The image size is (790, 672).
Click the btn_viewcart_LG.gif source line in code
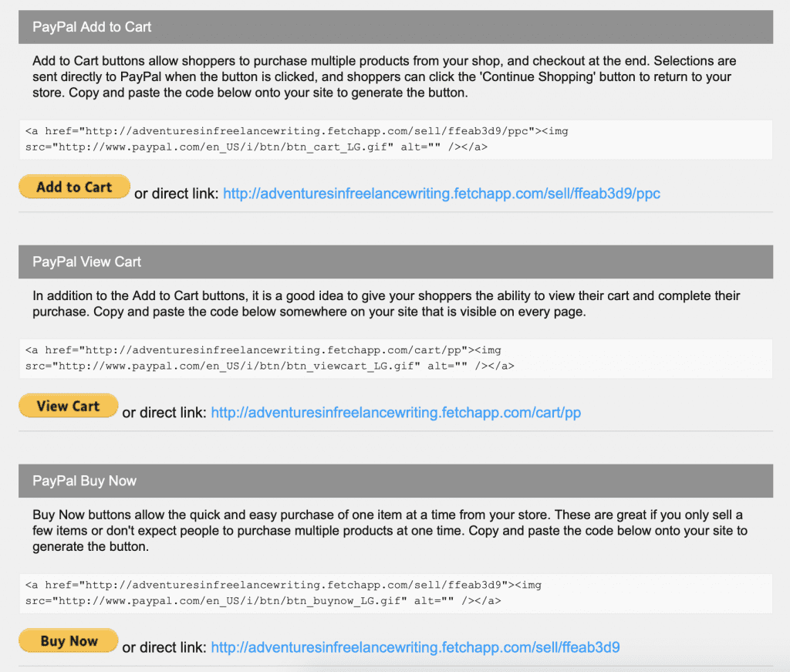point(269,366)
